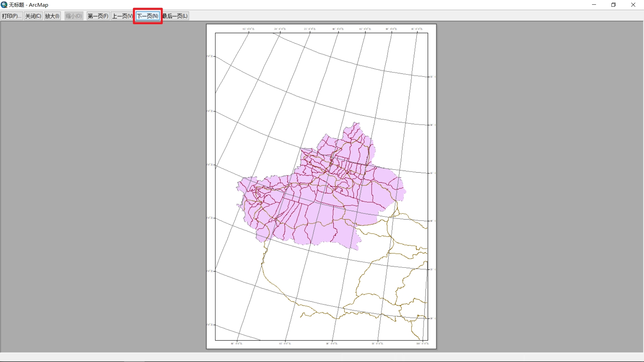Viewport: 644px width, 362px height.
Task: Click gray background left of the page
Action: coord(101,184)
